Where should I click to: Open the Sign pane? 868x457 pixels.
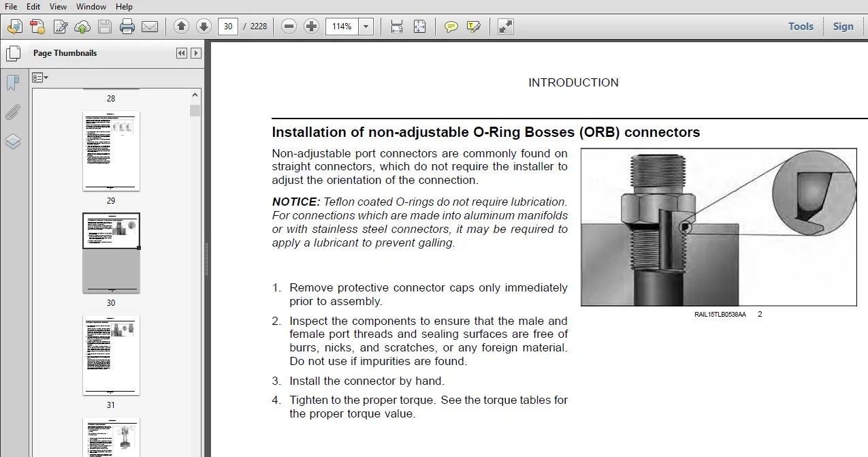(843, 27)
